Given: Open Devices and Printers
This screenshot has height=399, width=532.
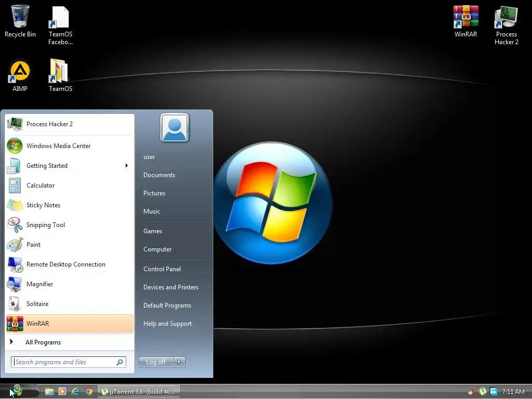Looking at the screenshot, I should point(171,287).
